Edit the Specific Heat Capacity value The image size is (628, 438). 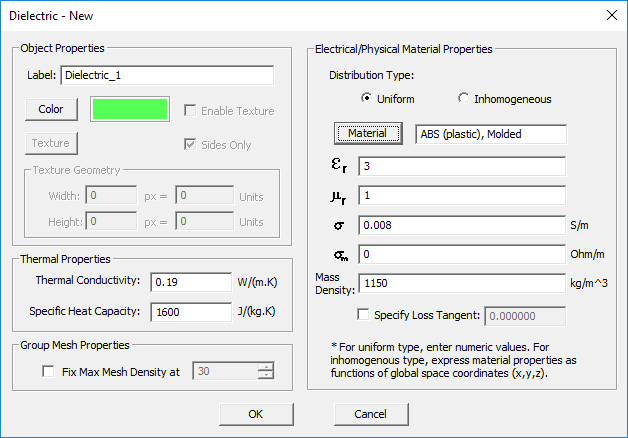click(191, 312)
